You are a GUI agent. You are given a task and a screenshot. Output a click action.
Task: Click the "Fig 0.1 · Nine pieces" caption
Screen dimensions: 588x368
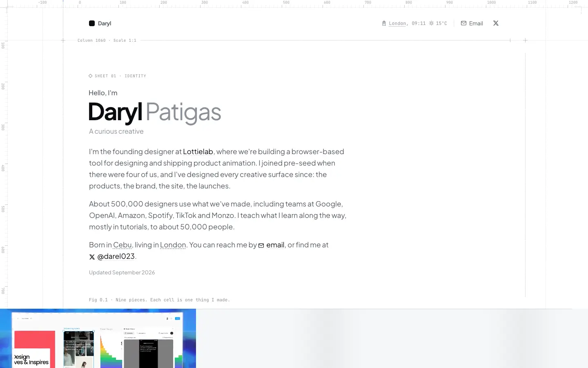coord(160,300)
